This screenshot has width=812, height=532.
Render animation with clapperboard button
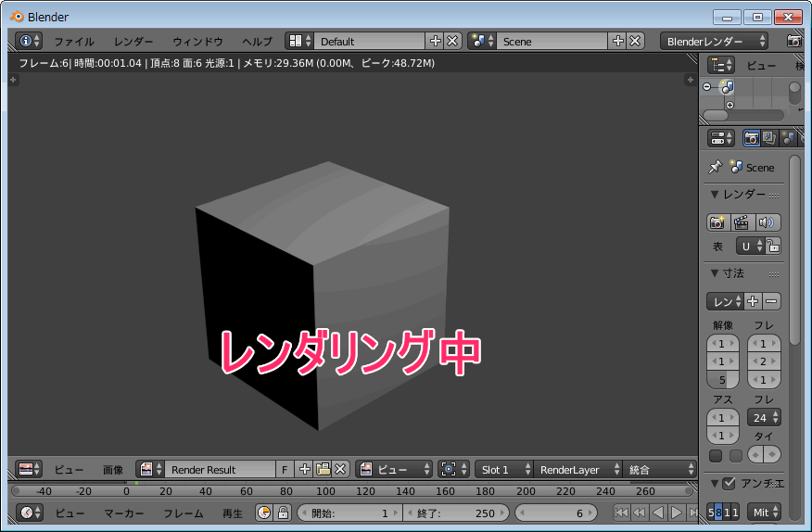pos(742,222)
